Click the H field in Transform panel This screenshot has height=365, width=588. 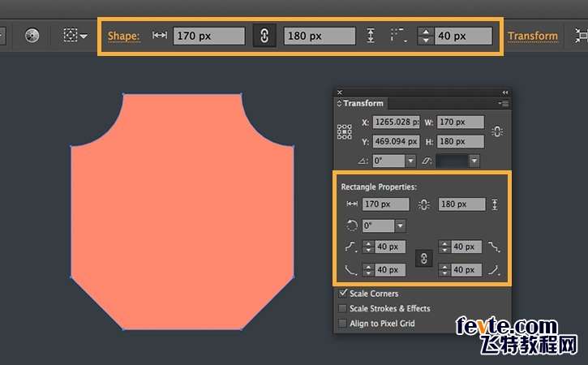[x=461, y=141]
